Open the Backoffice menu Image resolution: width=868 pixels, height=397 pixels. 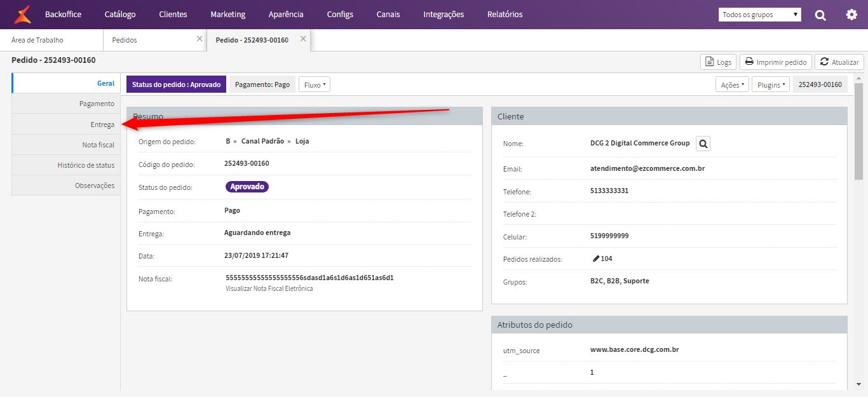[x=63, y=14]
